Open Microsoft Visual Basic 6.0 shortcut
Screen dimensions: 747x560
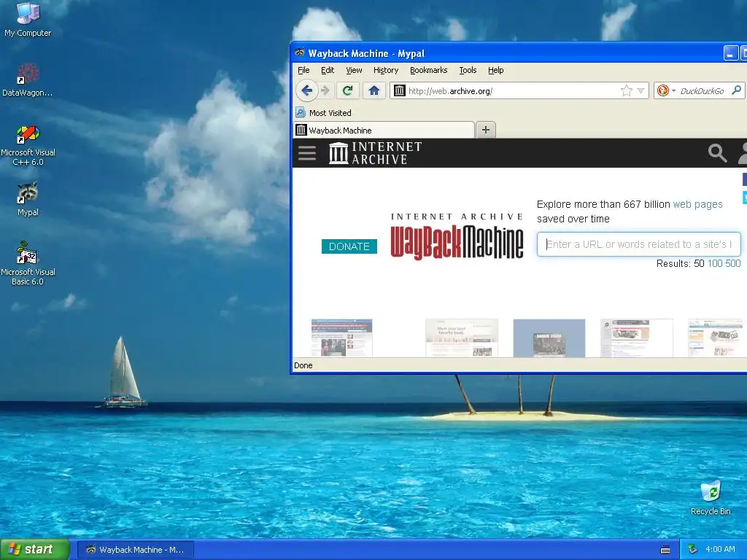coord(28,263)
